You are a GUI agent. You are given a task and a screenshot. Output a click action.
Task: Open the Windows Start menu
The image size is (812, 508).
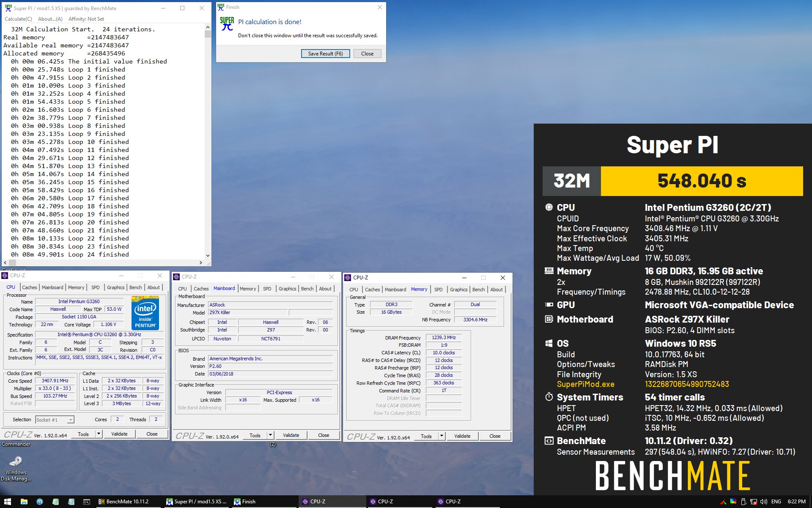[8, 502]
